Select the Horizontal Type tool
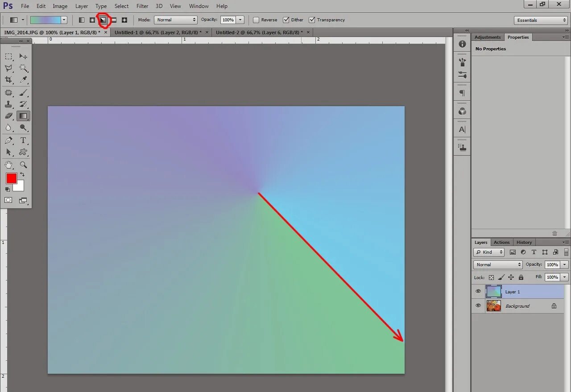Image resolution: width=571 pixels, height=392 pixels. pyautogui.click(x=23, y=140)
